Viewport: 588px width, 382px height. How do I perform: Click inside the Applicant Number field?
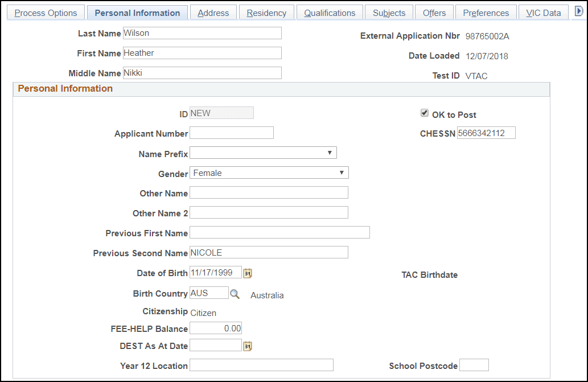point(232,133)
